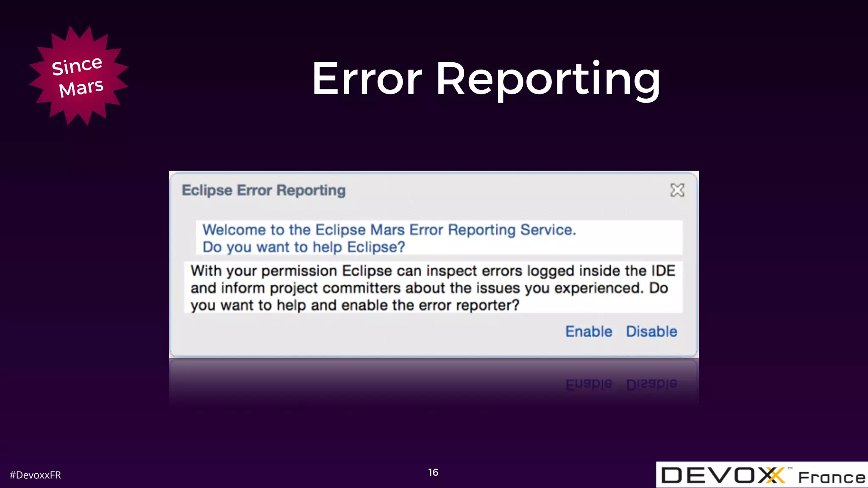The width and height of the screenshot is (868, 488).
Task: Click the #DevoxxFR hashtag
Action: click(35, 475)
